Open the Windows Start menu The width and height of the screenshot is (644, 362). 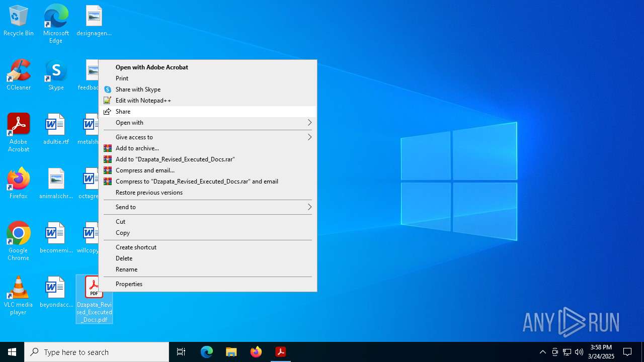(12, 352)
